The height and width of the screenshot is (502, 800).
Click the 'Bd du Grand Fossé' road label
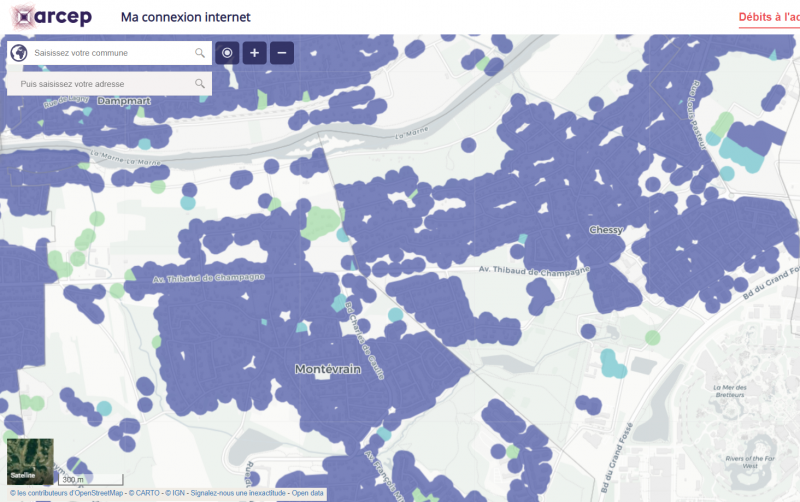pos(617,458)
